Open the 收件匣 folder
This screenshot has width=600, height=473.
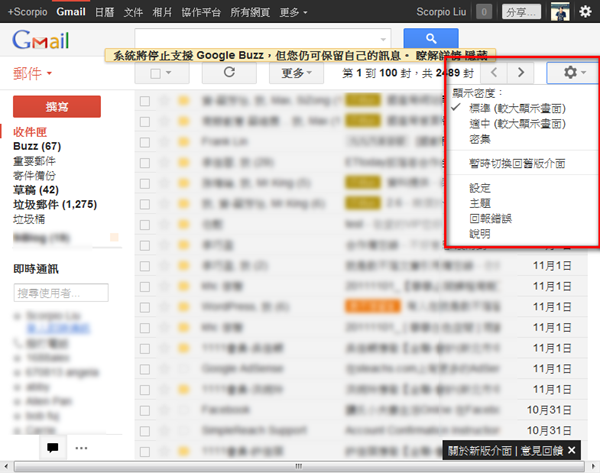(30, 132)
